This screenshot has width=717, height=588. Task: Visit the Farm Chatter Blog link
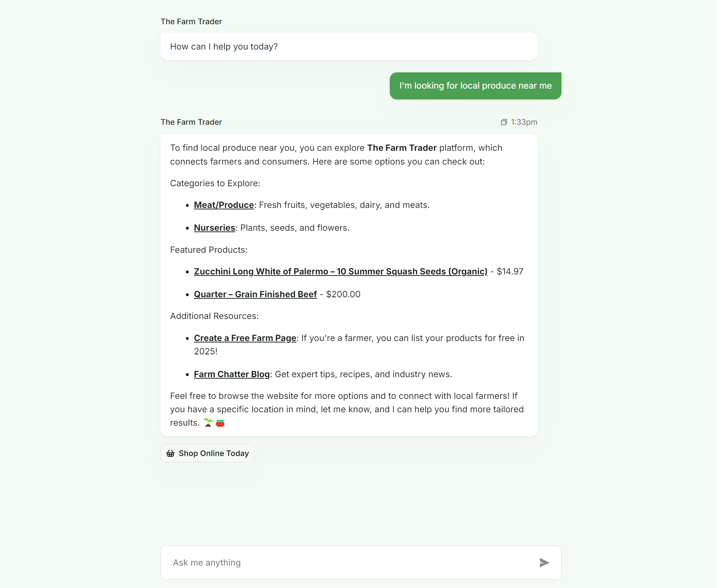click(x=232, y=374)
